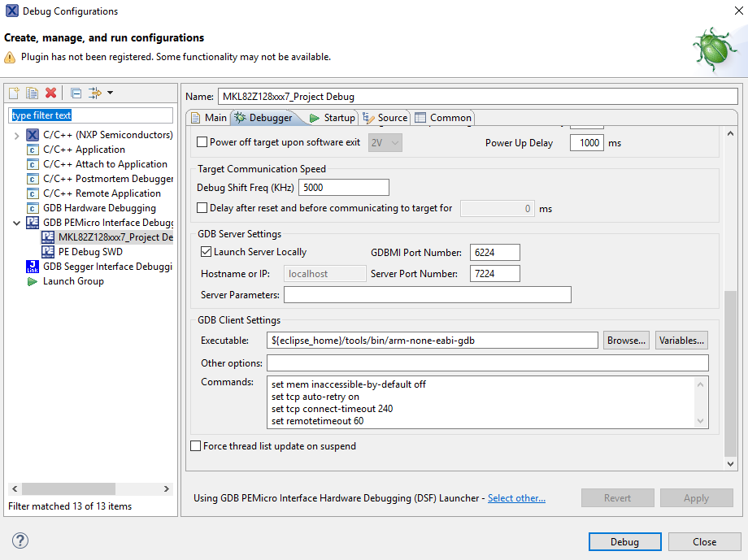
Task: Click the Browse button for the executable
Action: (626, 341)
